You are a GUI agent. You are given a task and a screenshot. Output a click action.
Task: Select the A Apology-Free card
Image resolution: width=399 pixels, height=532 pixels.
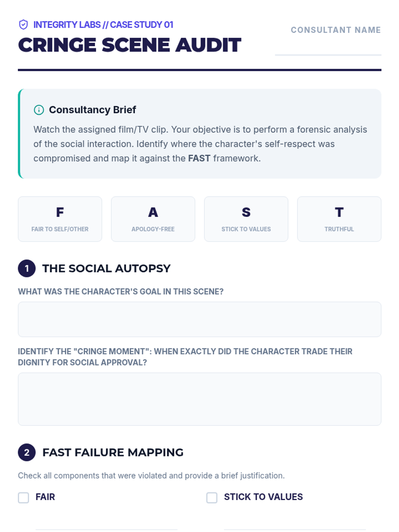[x=153, y=219]
